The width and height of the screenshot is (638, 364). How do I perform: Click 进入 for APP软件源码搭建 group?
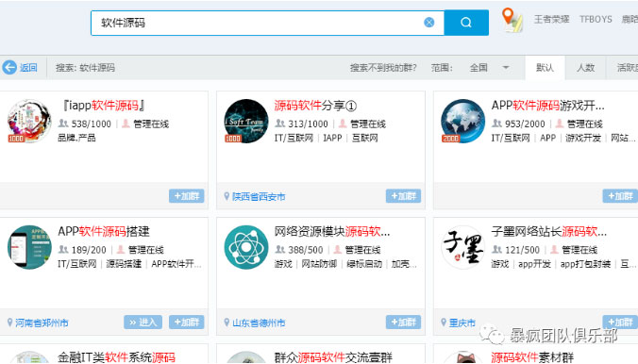coord(143,323)
